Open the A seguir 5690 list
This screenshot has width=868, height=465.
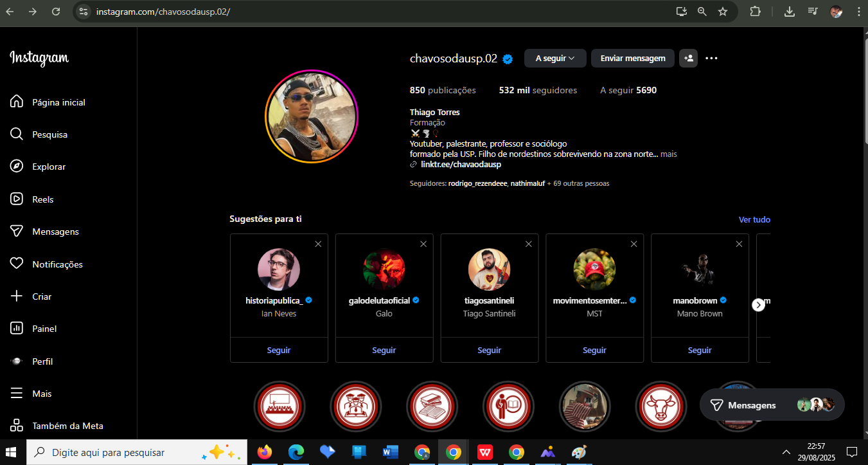(628, 90)
